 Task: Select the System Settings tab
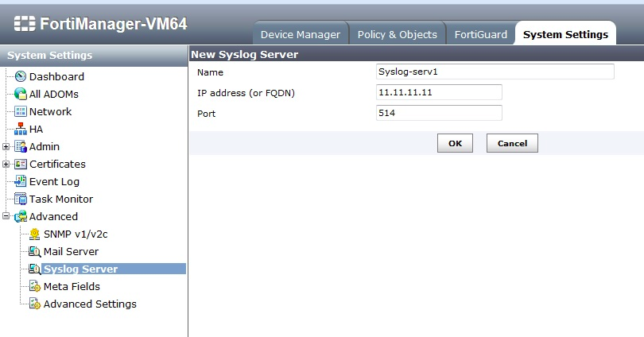point(565,34)
